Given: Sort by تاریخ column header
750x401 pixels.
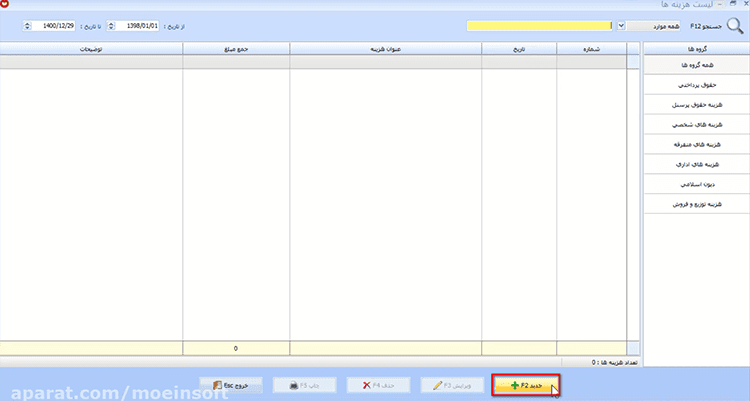Looking at the screenshot, I should coord(519,49).
